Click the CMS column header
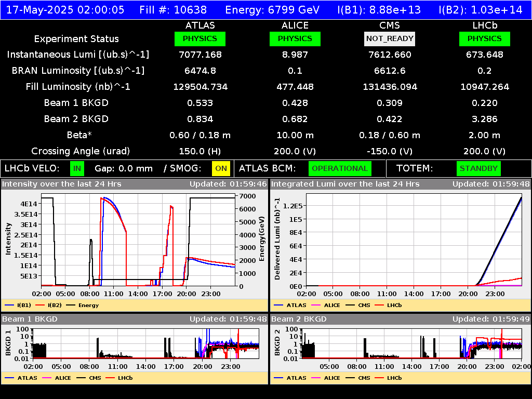Screen dimensions: 532x399 (390, 25)
